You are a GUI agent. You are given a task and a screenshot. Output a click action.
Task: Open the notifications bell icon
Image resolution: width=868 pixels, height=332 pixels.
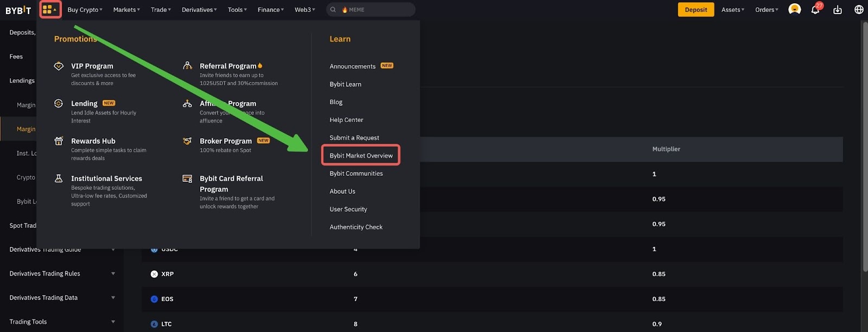[815, 10]
